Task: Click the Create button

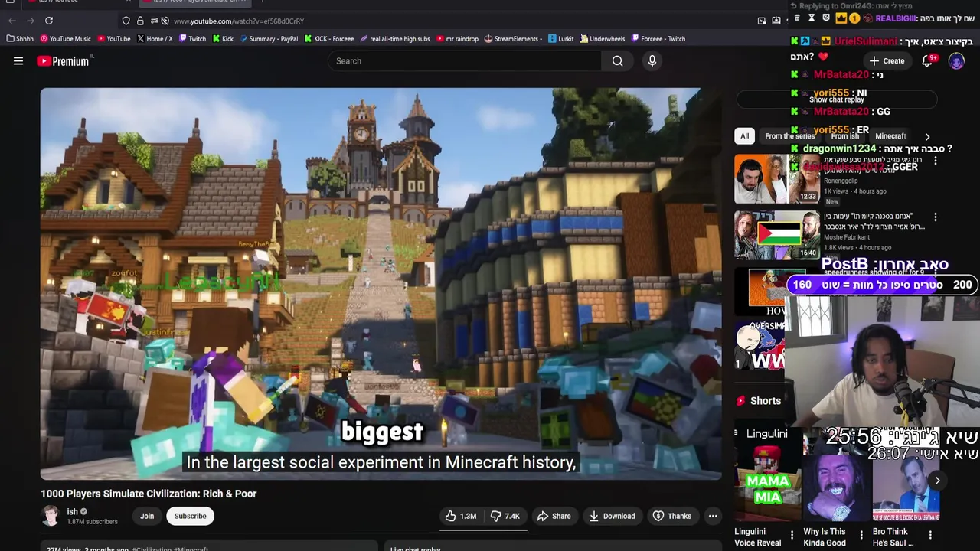Action: 887,61
